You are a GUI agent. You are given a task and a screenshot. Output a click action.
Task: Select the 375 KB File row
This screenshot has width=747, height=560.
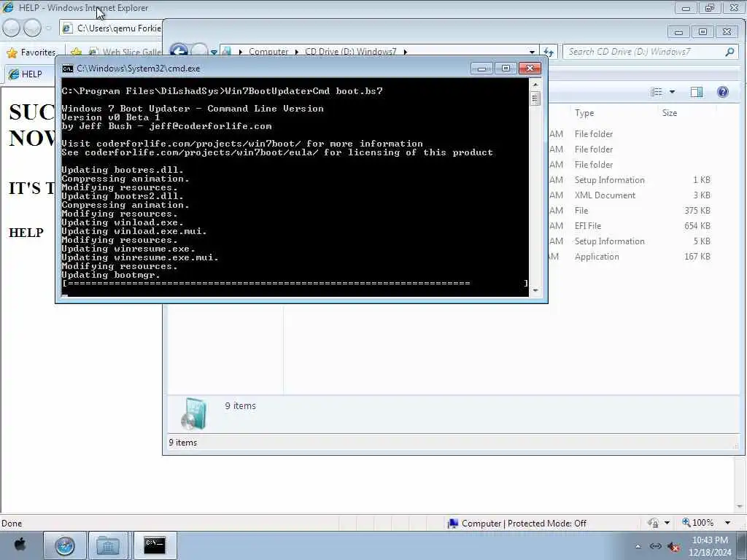(629, 211)
